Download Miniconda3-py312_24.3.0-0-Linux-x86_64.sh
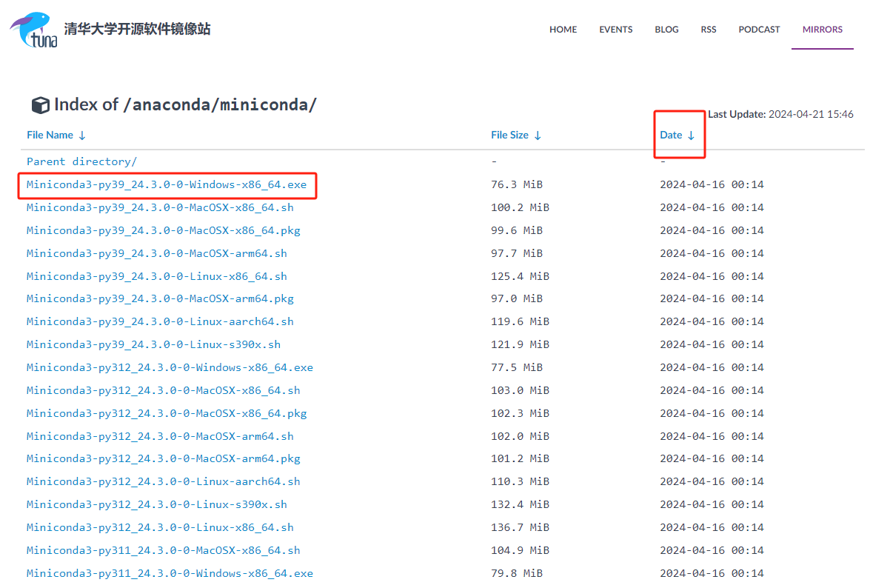Screen dimensions: 870x588 160,527
